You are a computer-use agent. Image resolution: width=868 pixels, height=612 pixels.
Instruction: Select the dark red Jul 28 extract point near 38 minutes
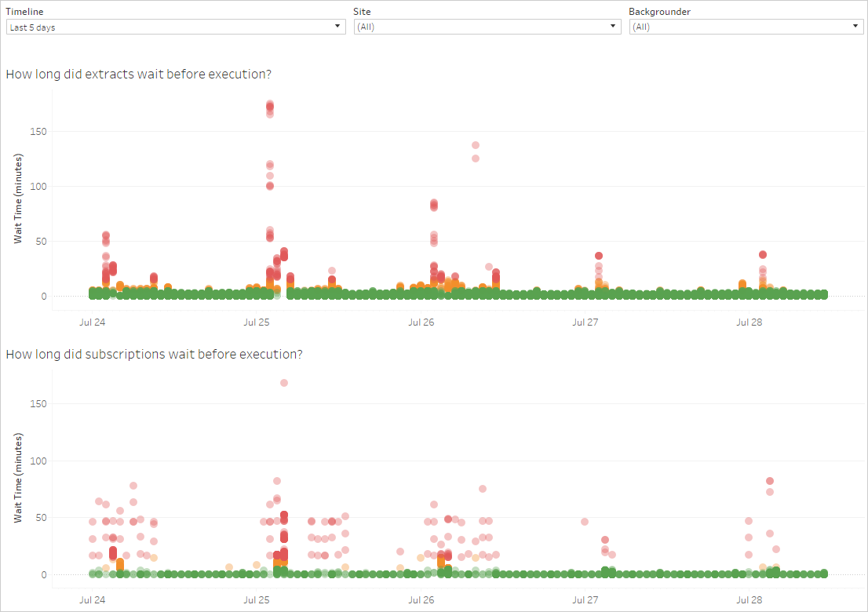[x=763, y=254]
